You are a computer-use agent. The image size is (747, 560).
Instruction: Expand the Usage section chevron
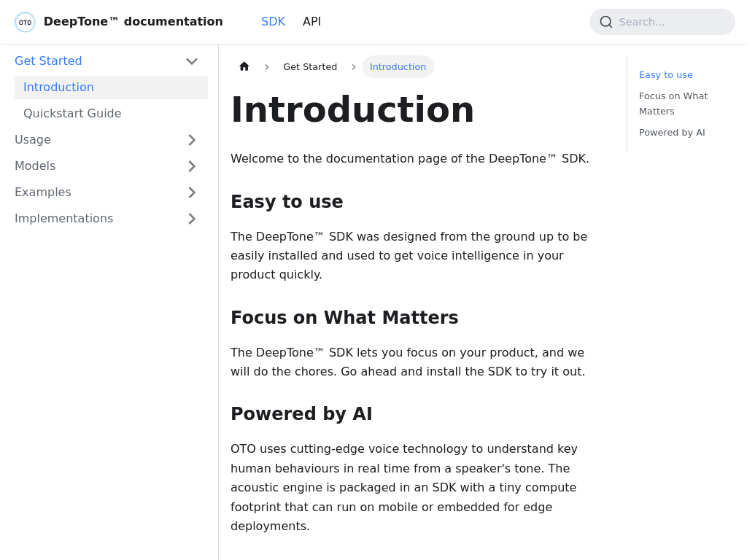pos(192,140)
